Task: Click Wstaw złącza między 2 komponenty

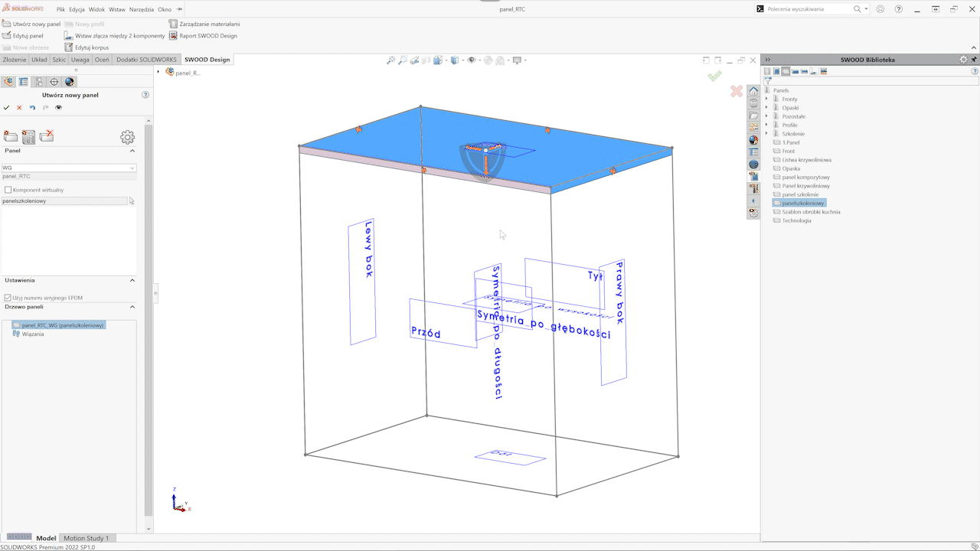Action: (119, 36)
